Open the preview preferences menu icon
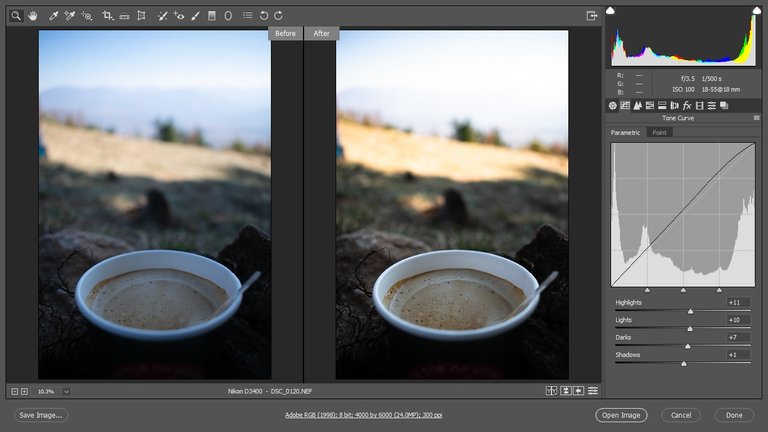The image size is (768, 432). pyautogui.click(x=593, y=390)
